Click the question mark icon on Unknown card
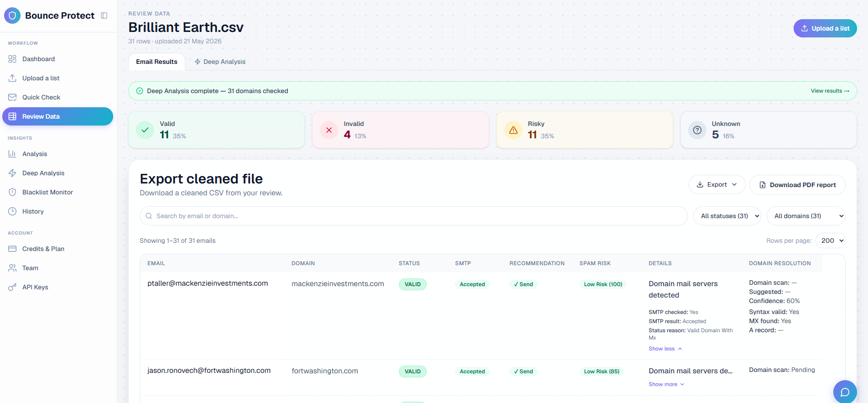Viewport: 868px width, 403px height. 697,130
